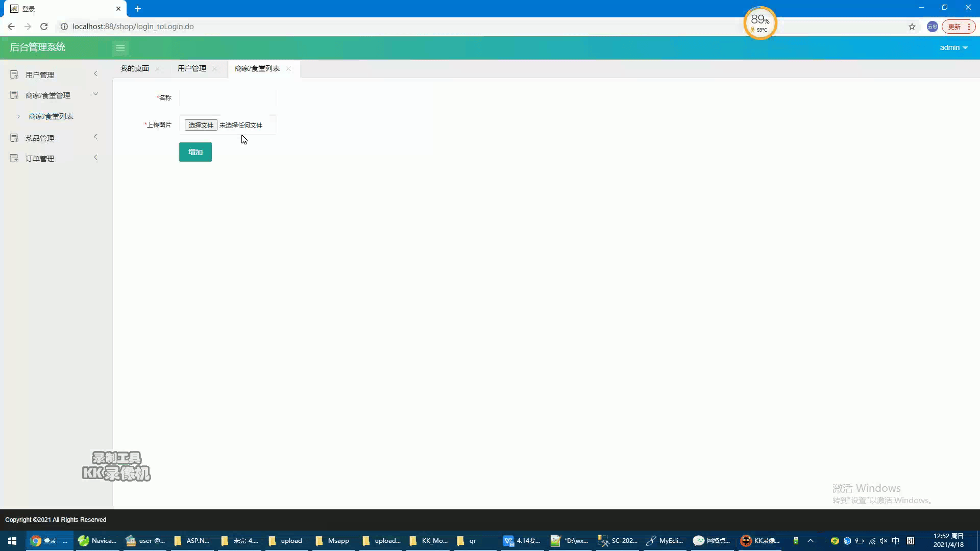Open the ASP.N... folder in taskbar
The height and width of the screenshot is (551, 980).
coord(192,541)
